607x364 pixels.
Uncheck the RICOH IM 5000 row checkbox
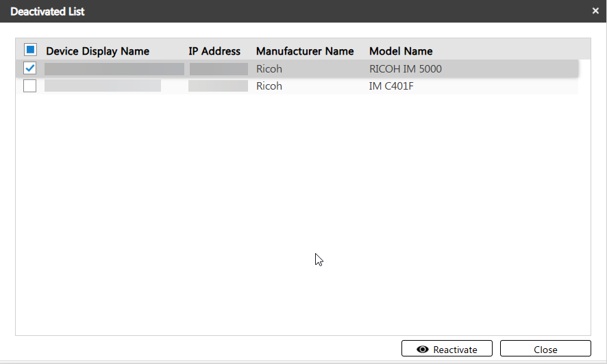[x=30, y=68]
